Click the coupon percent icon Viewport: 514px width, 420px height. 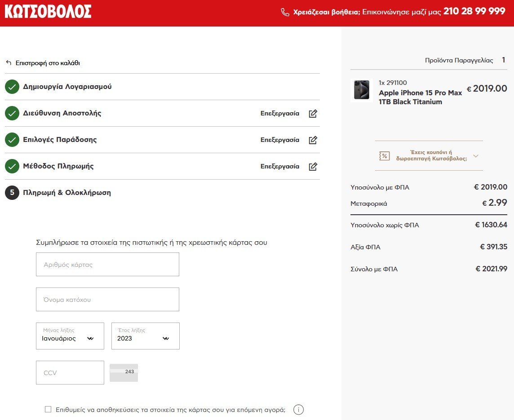(384, 156)
